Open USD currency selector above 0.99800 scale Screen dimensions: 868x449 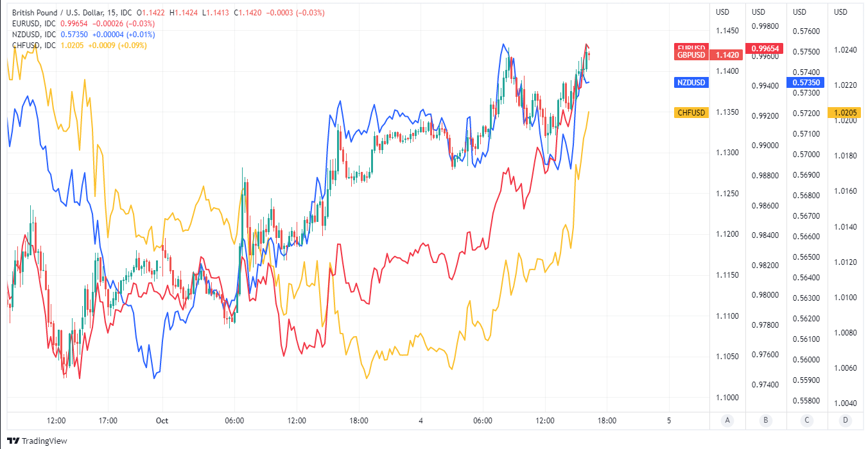tap(759, 12)
